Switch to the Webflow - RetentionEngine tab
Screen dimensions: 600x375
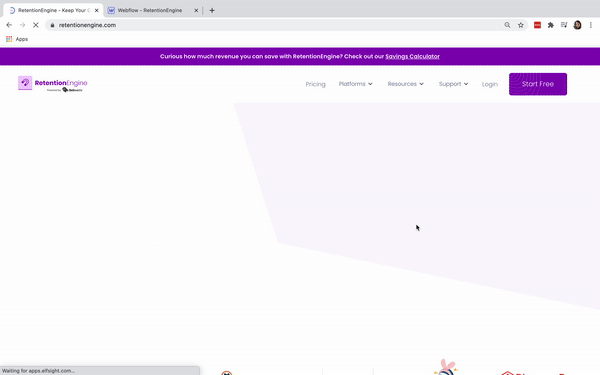pos(149,10)
